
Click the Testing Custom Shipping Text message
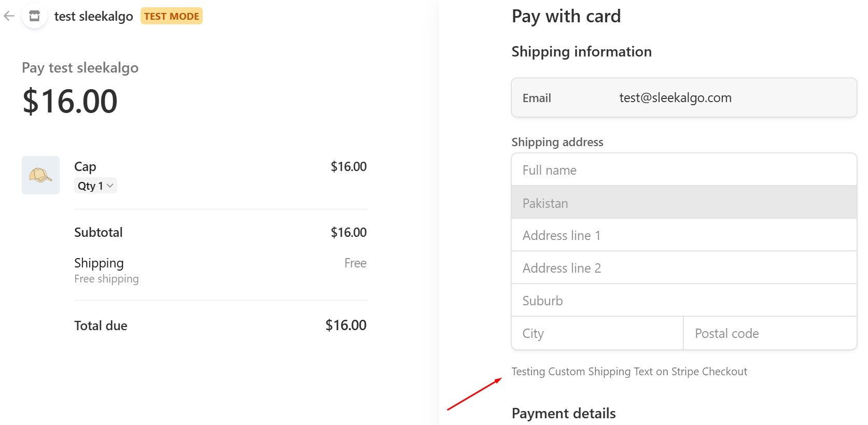point(629,372)
